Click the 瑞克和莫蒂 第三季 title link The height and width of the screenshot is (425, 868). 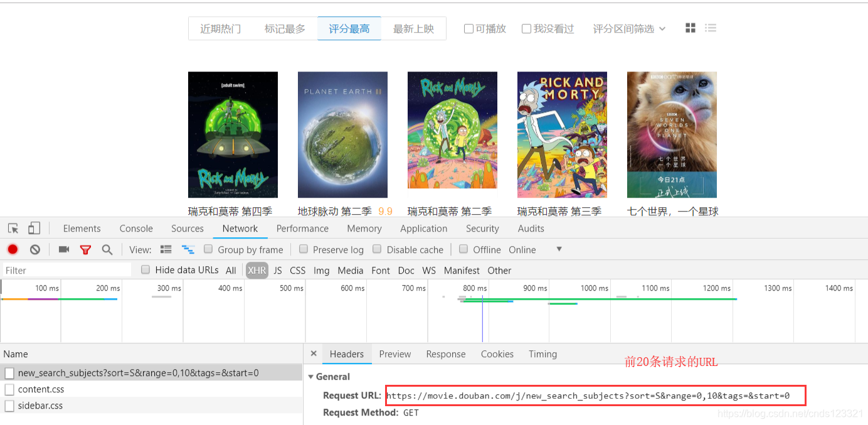click(559, 212)
